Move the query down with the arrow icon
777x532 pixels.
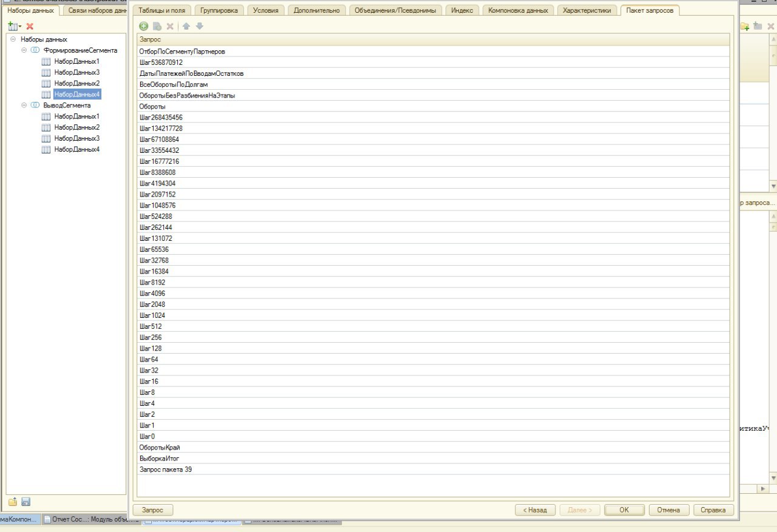tap(200, 26)
